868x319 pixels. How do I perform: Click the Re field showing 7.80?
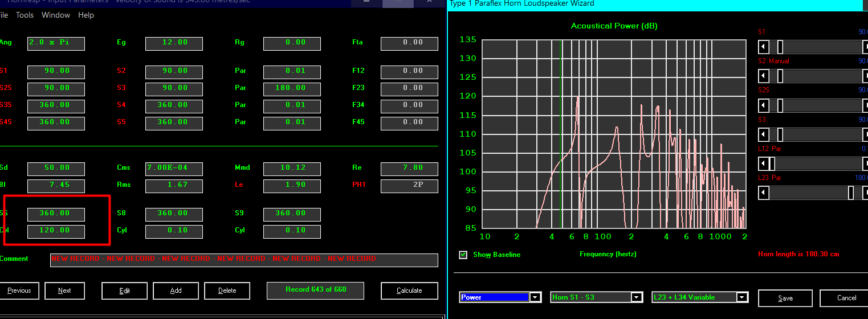click(409, 169)
